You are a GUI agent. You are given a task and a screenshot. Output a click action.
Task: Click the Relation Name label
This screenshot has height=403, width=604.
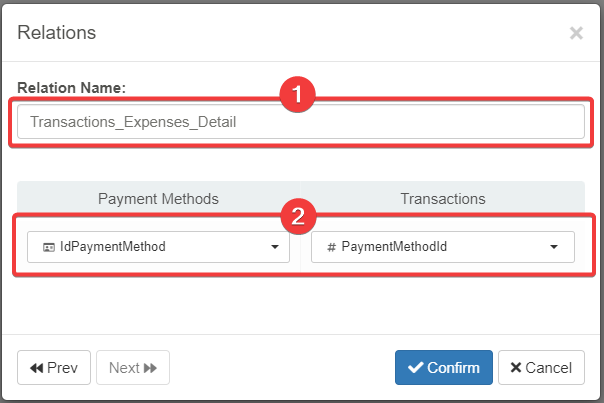pyautogui.click(x=71, y=88)
